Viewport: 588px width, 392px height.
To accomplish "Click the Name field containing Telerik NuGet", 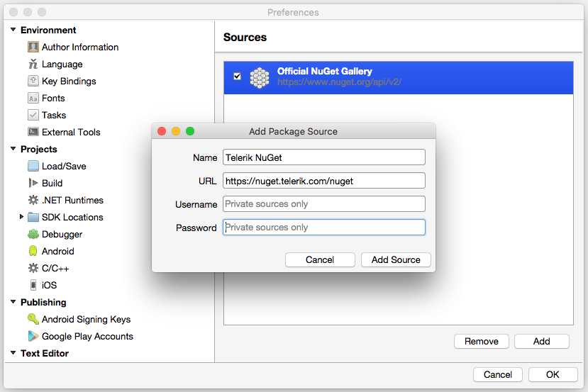I will (324, 157).
